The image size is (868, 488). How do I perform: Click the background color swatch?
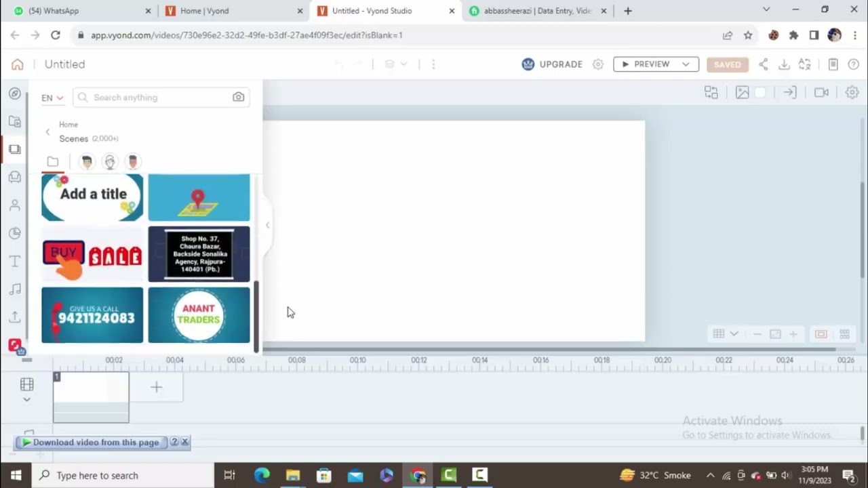pos(761,93)
